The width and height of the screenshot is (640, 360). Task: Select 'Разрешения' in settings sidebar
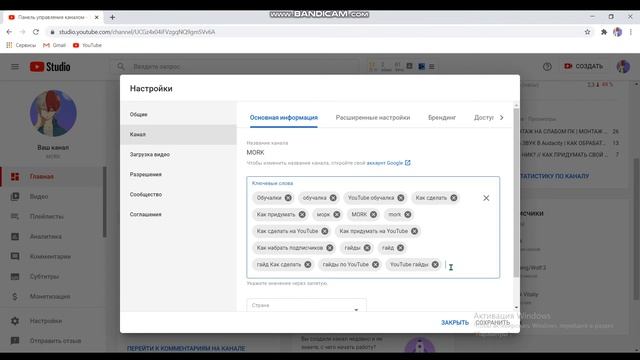[x=178, y=174]
